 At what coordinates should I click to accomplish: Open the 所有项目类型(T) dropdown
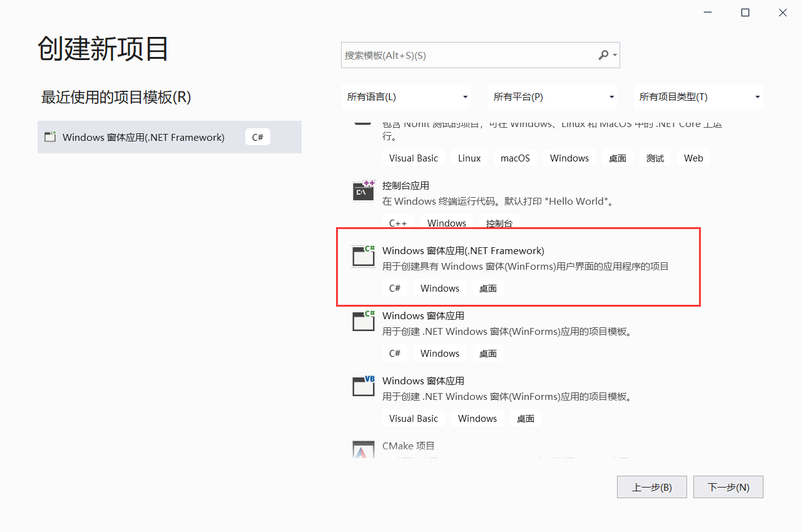698,96
